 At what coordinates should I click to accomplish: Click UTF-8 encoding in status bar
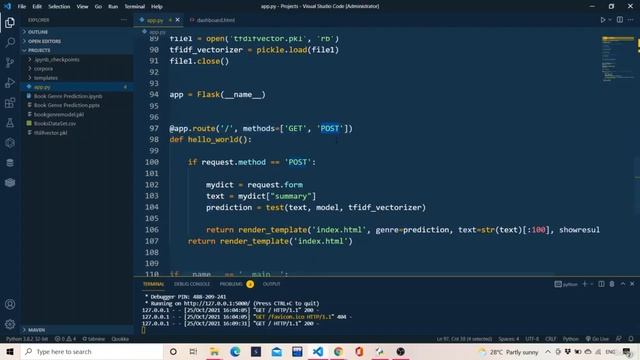click(532, 339)
